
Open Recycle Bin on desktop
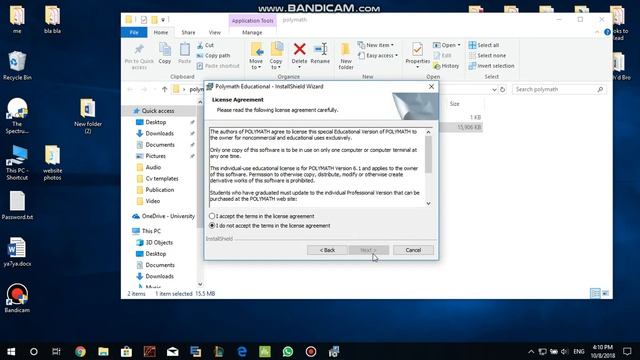(17, 66)
